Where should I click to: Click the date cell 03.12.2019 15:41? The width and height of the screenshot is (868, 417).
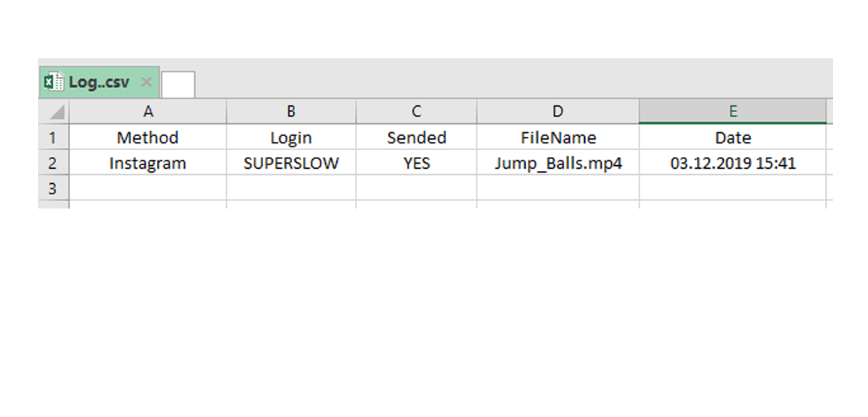(x=733, y=162)
